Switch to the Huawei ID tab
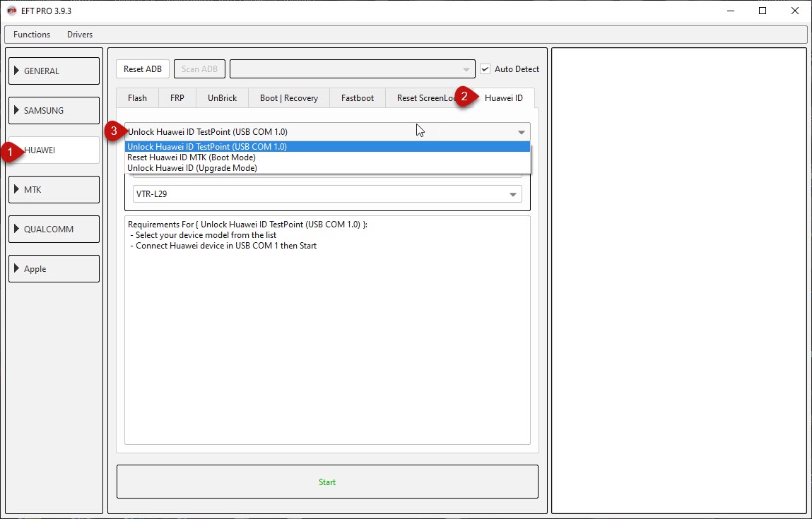812x519 pixels. click(x=503, y=97)
